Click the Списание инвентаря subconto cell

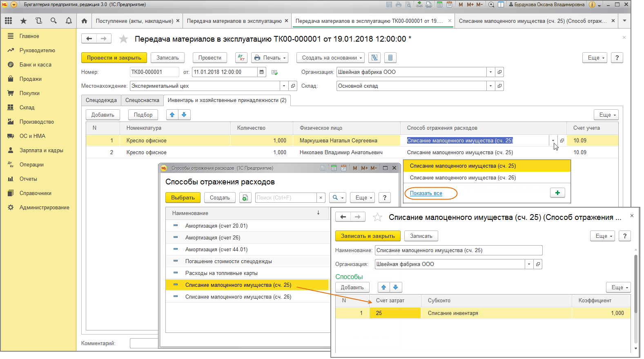[x=496, y=313]
